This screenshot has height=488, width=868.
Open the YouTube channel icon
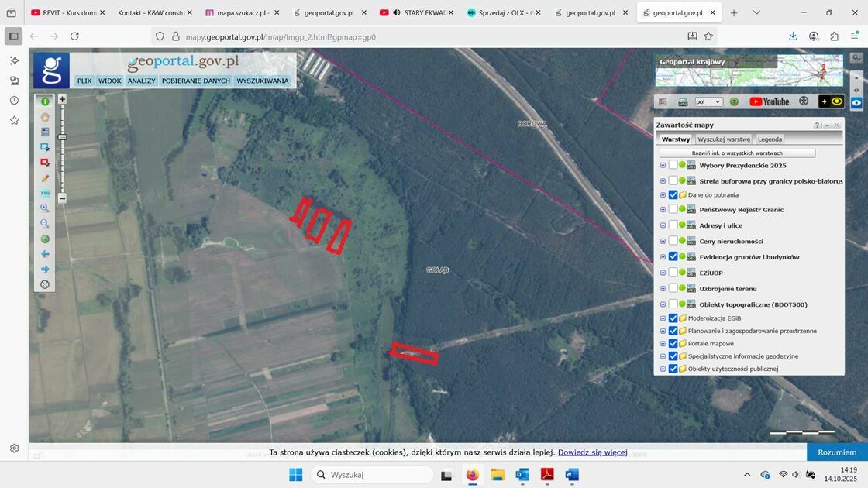[x=769, y=101]
